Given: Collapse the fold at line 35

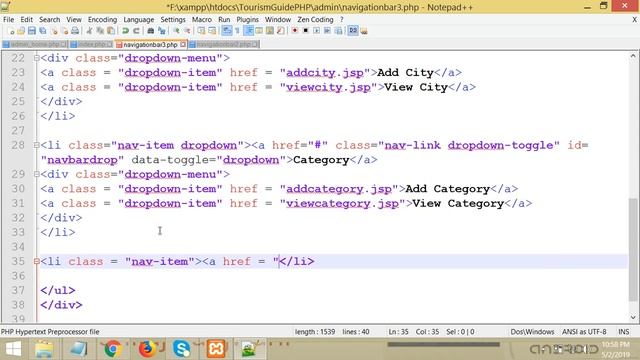Looking at the screenshot, I should 36,261.
